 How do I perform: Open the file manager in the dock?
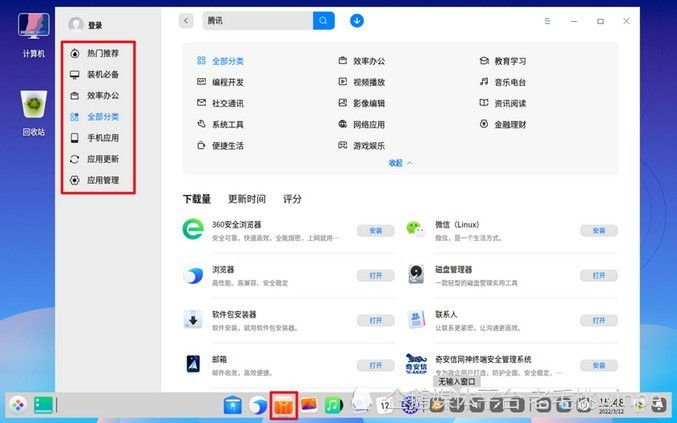click(x=233, y=405)
